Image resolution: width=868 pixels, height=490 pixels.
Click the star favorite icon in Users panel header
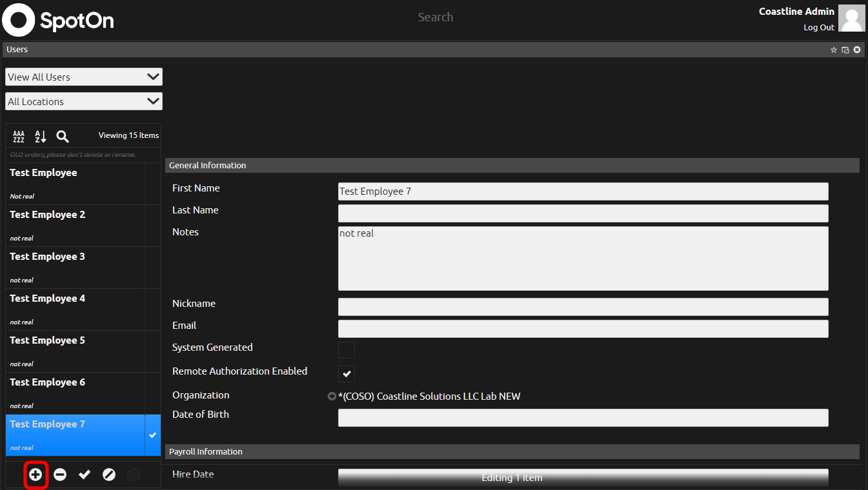[x=834, y=50]
